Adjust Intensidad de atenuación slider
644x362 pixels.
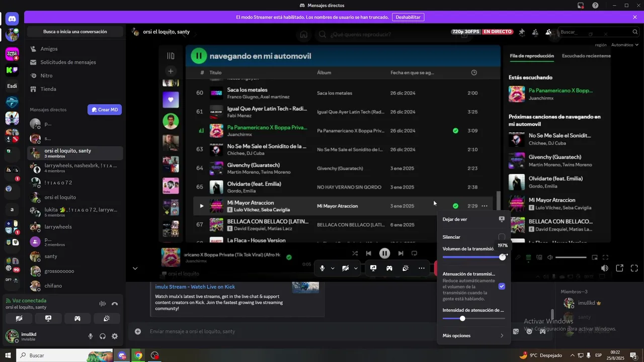tap(474, 318)
